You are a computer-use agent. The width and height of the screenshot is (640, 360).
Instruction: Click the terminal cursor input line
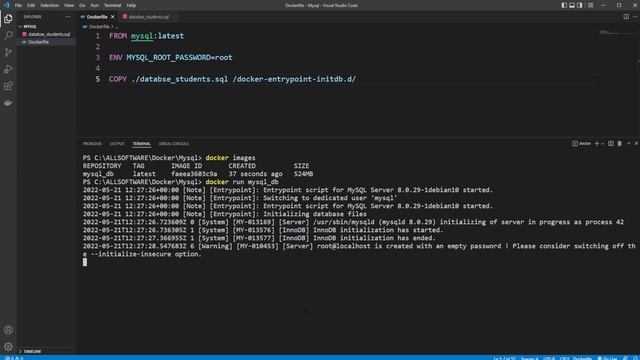85,262
